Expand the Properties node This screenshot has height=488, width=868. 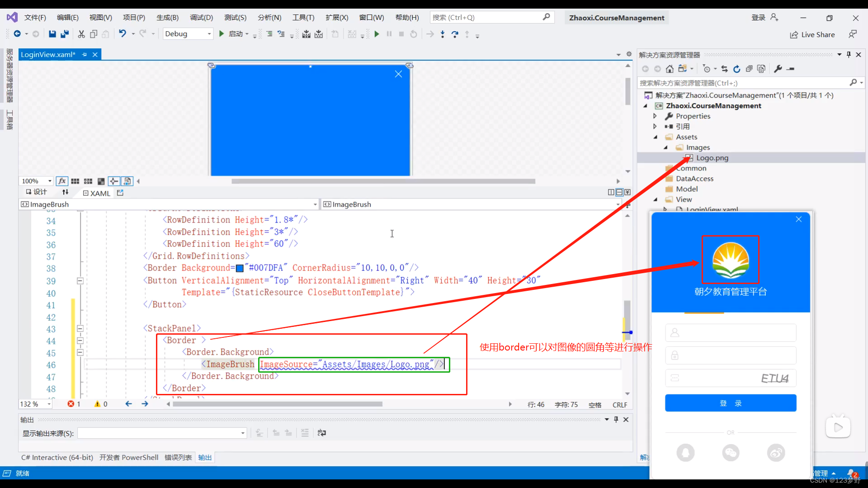(655, 116)
